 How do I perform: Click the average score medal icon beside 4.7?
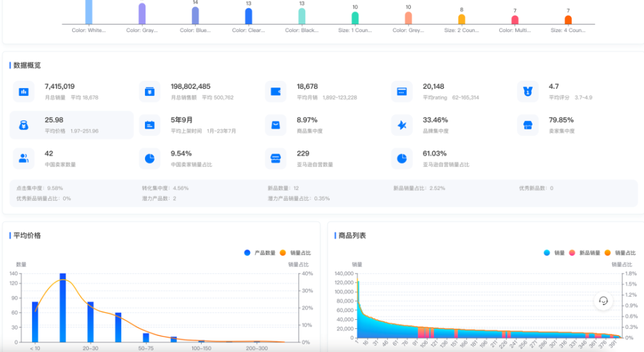pos(528,91)
